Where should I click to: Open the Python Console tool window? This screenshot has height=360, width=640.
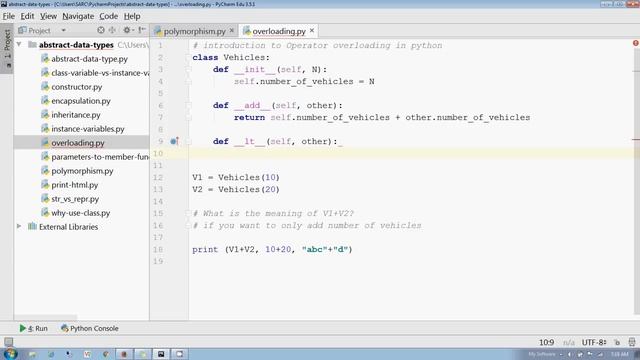89,328
